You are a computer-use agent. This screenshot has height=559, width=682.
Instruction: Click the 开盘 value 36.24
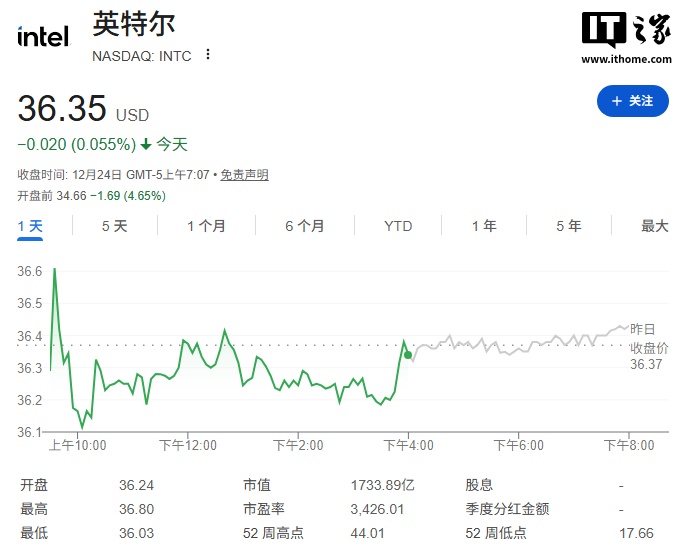pyautogui.click(x=137, y=485)
